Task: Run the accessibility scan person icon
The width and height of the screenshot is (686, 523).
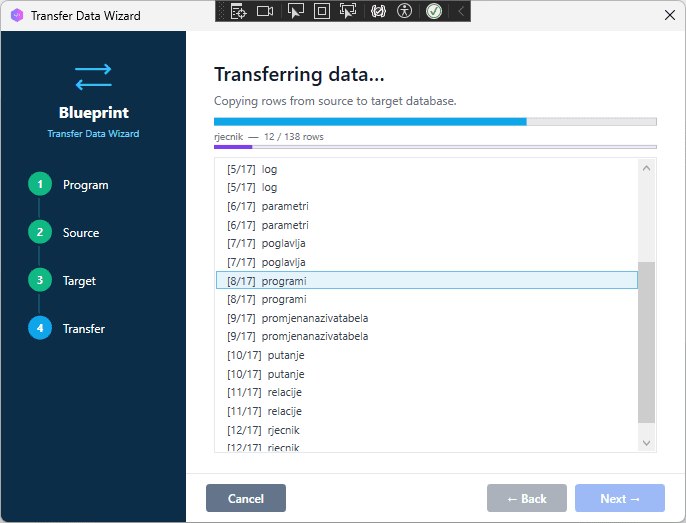Action: pyautogui.click(x=405, y=11)
